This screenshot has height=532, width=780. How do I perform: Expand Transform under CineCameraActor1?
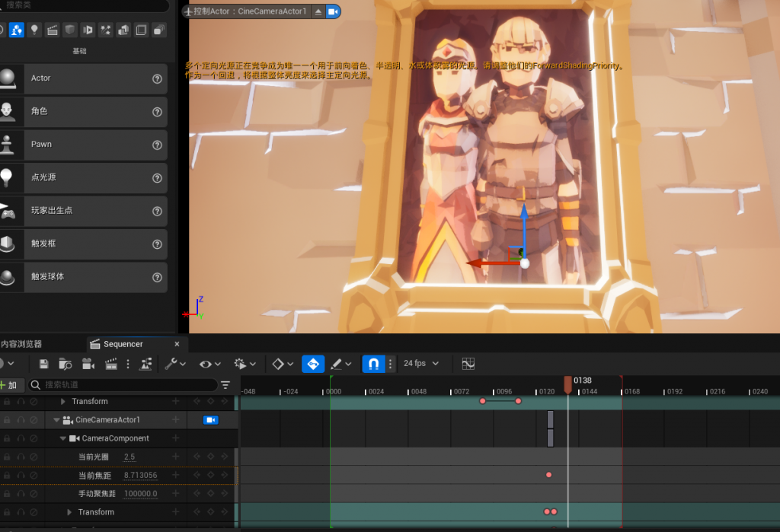tap(69, 512)
